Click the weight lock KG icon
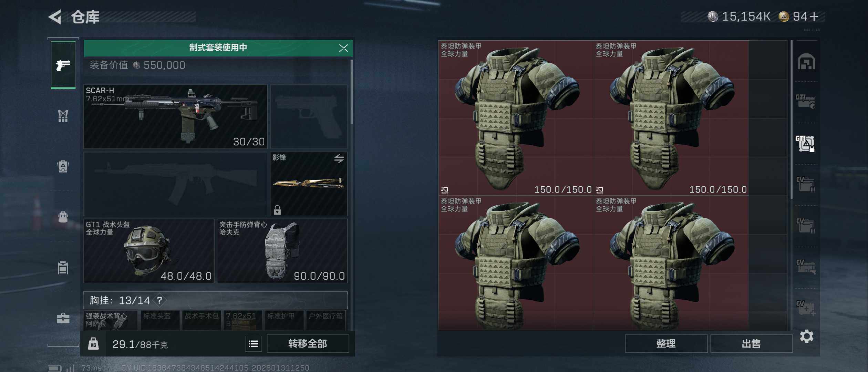Screen dimensions: 868x372 point(93,344)
